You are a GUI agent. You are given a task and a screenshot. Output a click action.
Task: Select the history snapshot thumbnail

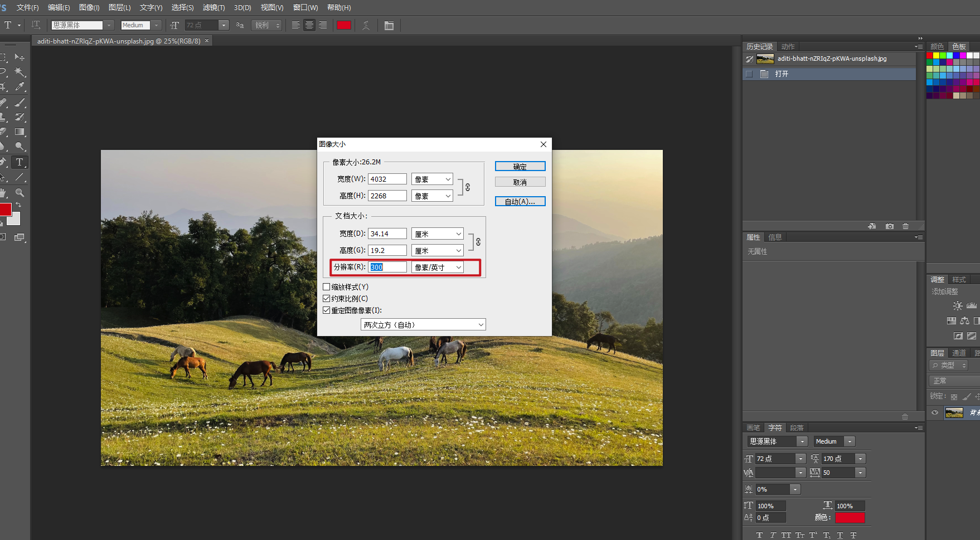765,59
